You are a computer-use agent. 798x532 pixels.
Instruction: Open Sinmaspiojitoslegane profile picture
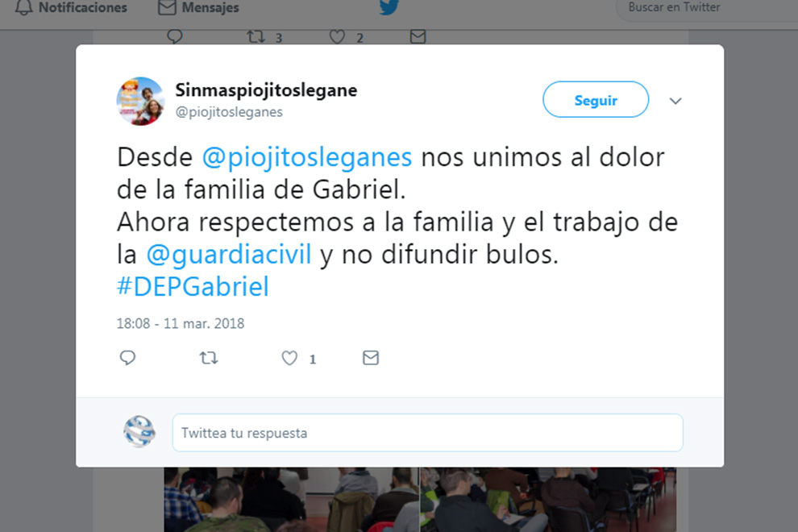click(140, 102)
